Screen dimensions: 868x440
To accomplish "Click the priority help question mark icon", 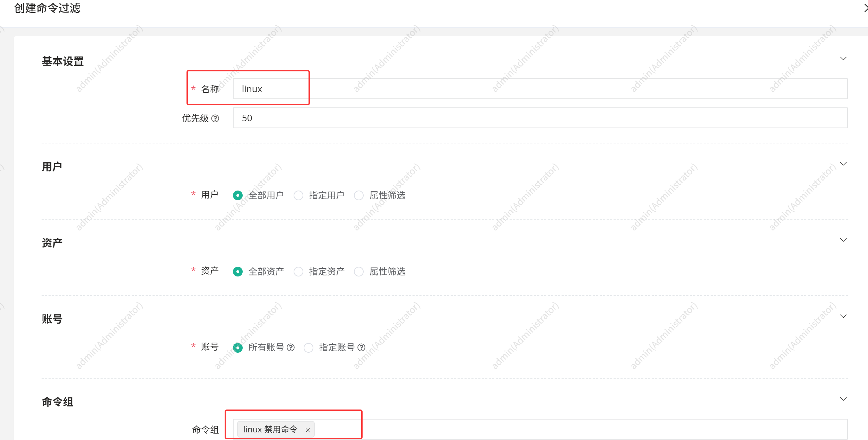I will (215, 118).
